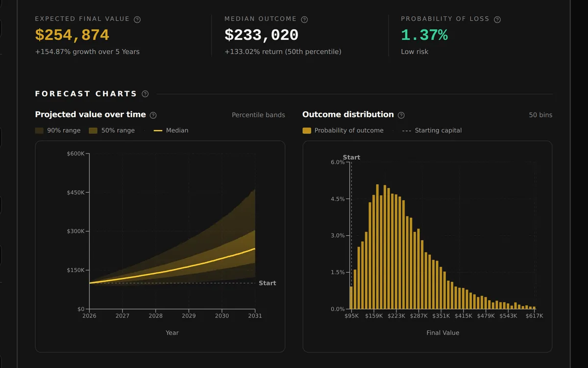588x368 pixels.
Task: Show info for Forecast Charts heading
Action: (145, 94)
